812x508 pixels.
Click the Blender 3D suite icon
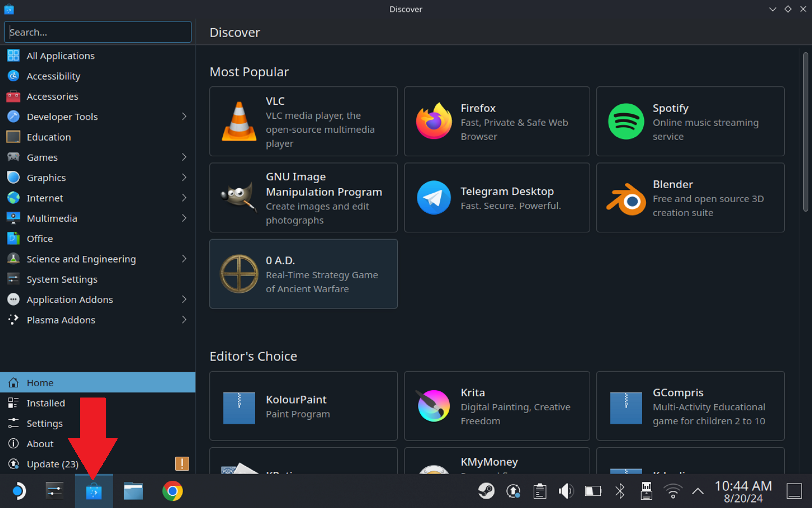[626, 197]
